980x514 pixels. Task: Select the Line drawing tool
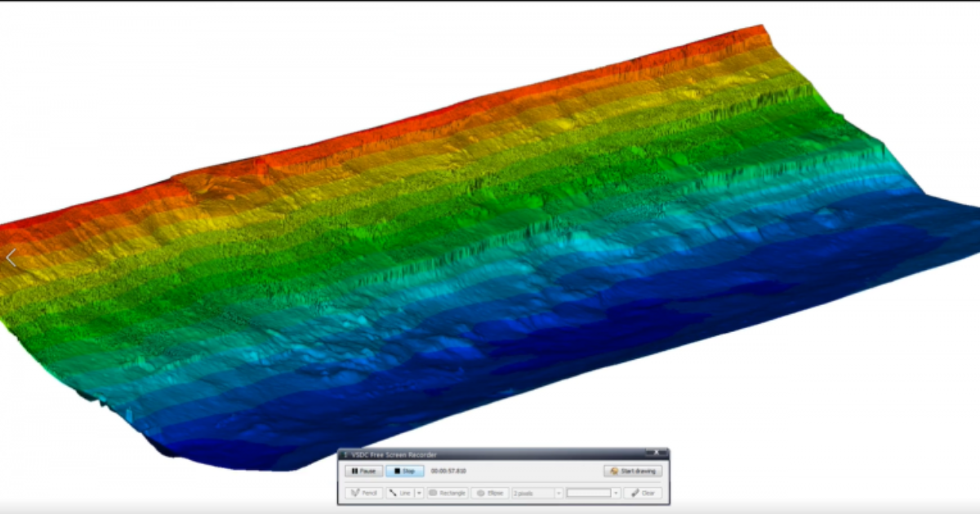click(400, 493)
